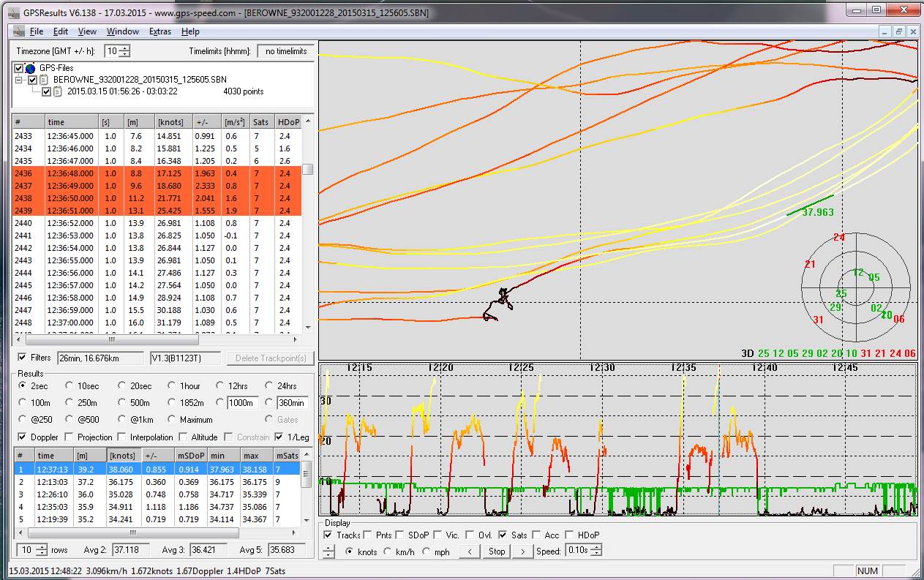Click the no timelimits button

pos(285,51)
